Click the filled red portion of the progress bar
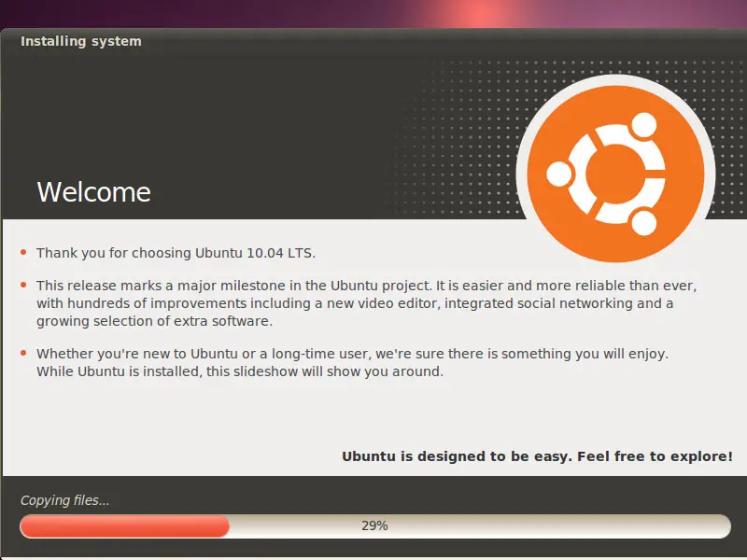The image size is (747, 560). [124, 526]
